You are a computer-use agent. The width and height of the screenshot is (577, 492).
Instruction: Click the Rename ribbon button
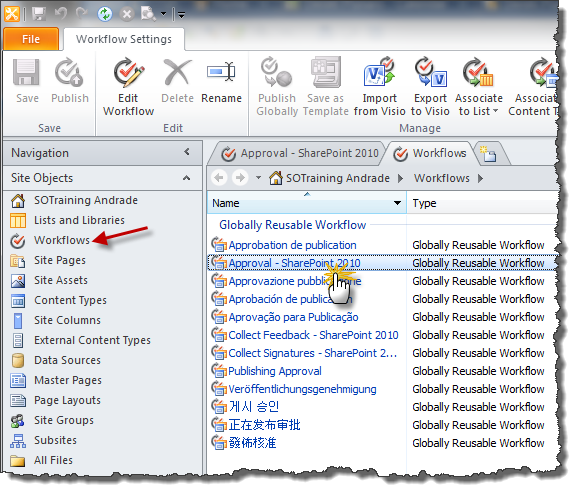[x=222, y=81]
